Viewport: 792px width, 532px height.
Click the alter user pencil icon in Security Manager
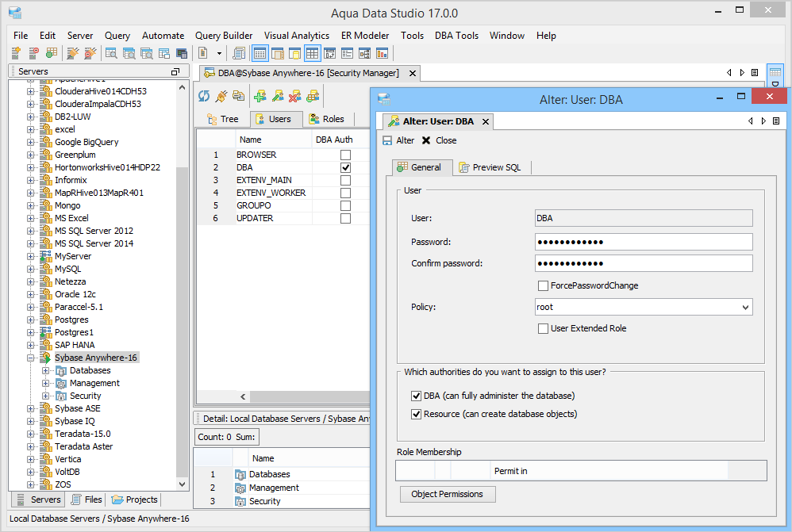tap(278, 96)
